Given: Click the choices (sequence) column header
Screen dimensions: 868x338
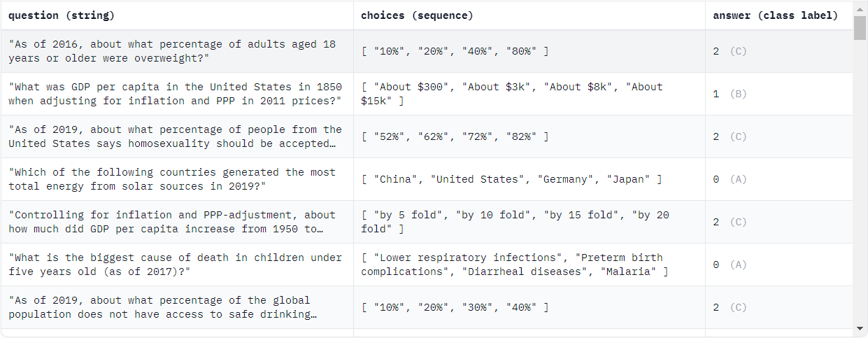Looking at the screenshot, I should click(417, 15).
